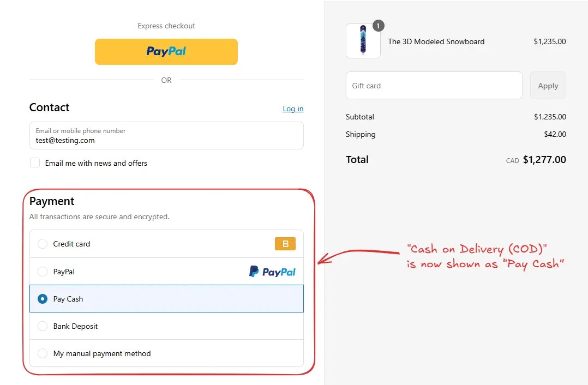Image resolution: width=588 pixels, height=385 pixels.
Task: Click the orange B credit card badge
Action: coord(285,244)
